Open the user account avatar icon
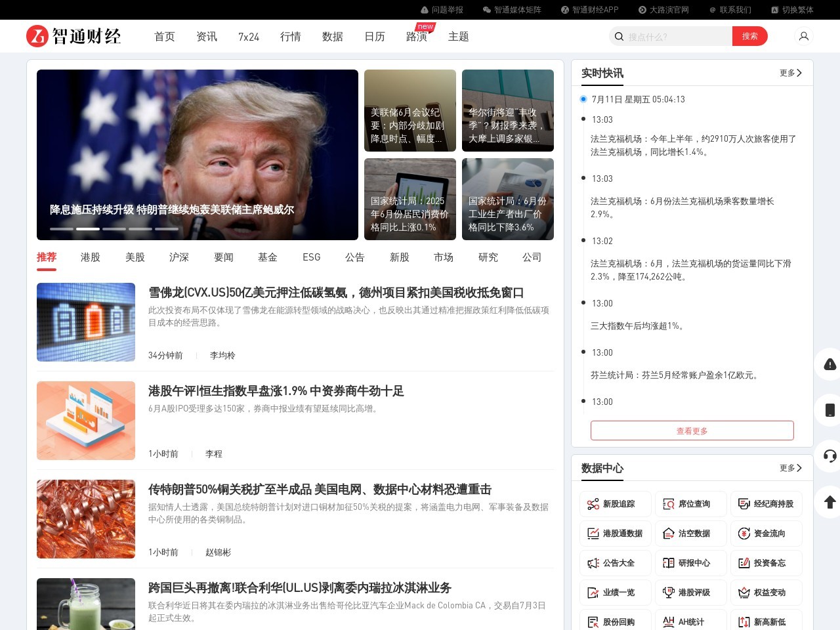Viewport: 840px width, 630px height. 804,36
